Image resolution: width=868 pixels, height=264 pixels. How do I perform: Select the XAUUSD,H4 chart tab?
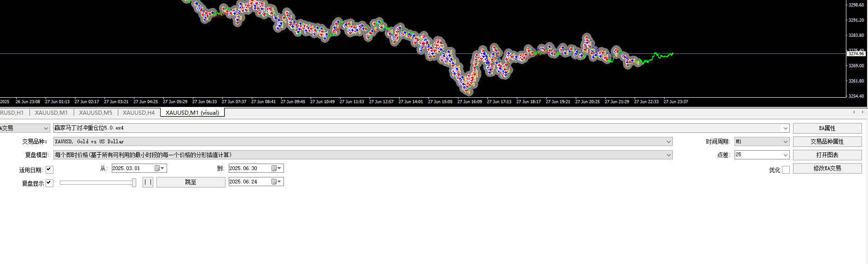139,112
